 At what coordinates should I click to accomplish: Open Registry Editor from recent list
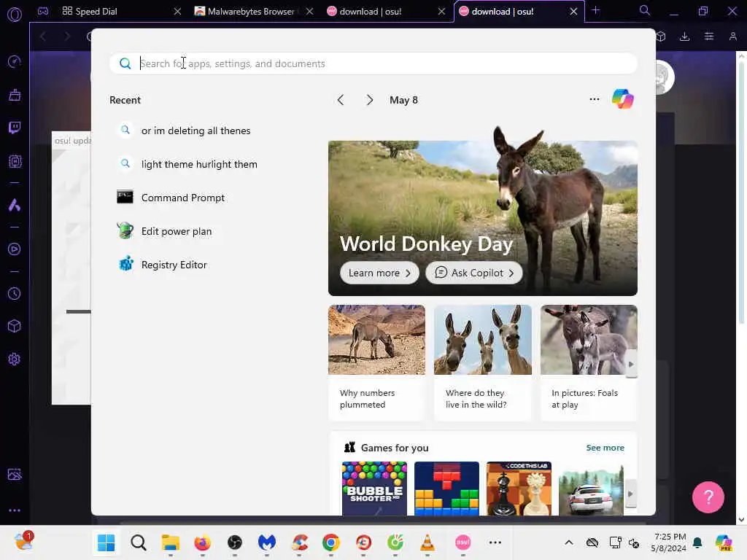[x=174, y=265]
